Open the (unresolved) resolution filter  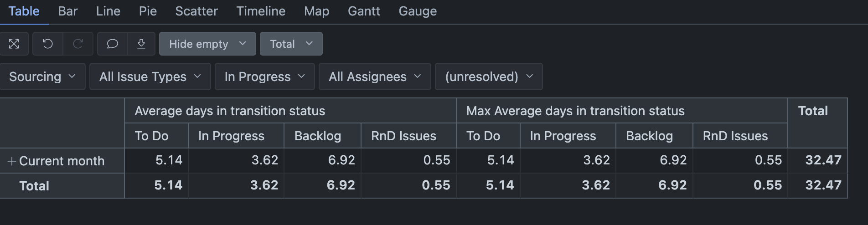pos(489,77)
